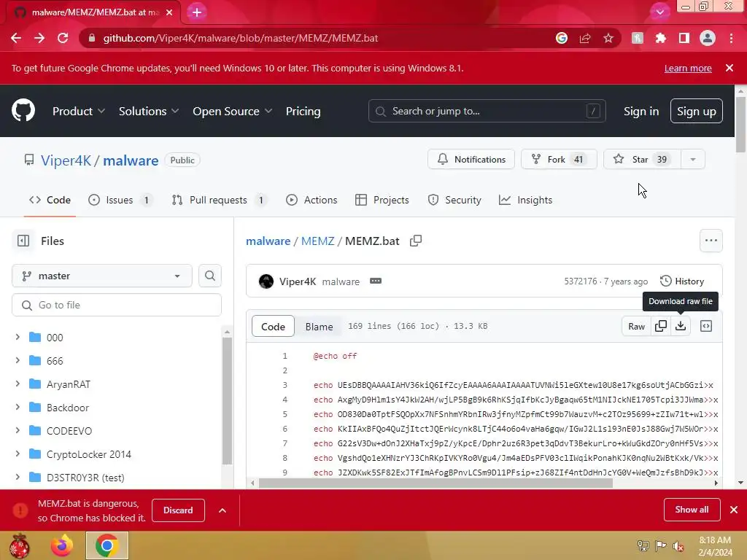Toggle the Chrome side panel
Screen dimensions: 747x560
point(684,38)
